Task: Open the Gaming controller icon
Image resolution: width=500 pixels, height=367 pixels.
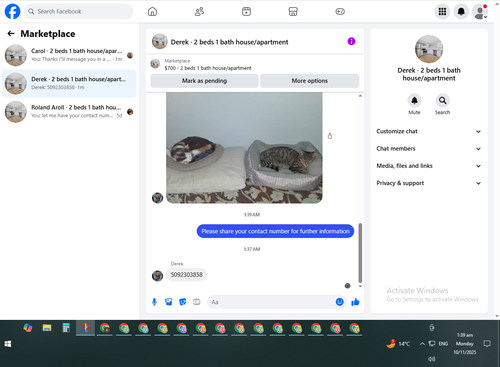Action: 340,12
